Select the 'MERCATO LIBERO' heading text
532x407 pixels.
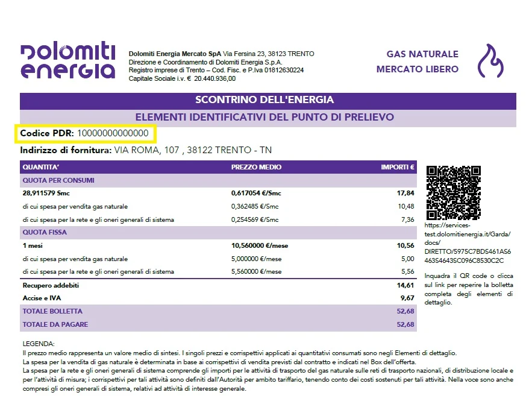coord(418,69)
